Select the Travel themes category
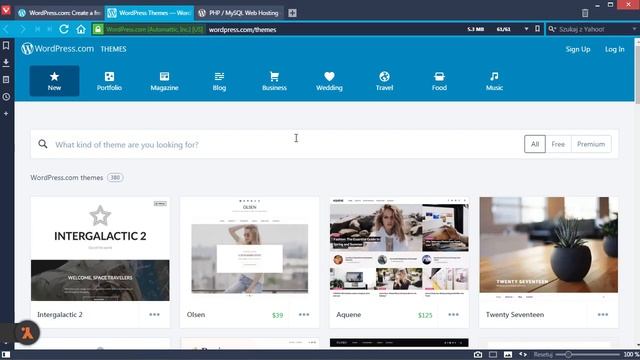The image size is (640, 360). 384,81
